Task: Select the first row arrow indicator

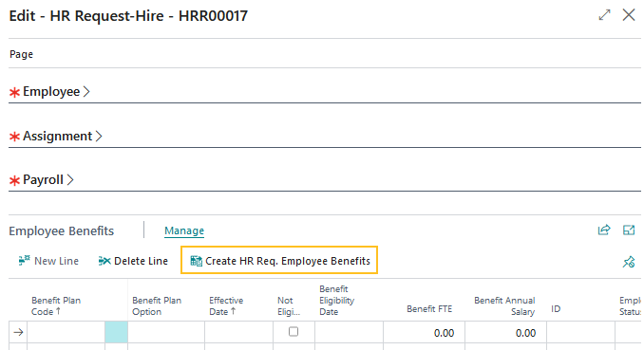Action: point(18,332)
